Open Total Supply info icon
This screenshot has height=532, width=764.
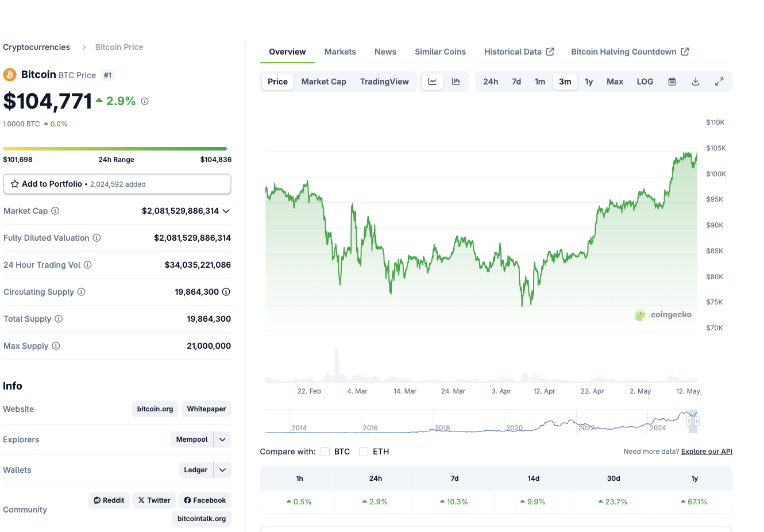pyautogui.click(x=59, y=319)
